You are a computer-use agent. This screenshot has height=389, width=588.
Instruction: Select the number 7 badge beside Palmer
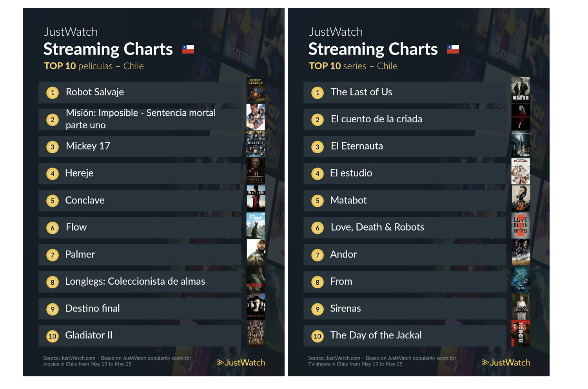click(x=53, y=255)
